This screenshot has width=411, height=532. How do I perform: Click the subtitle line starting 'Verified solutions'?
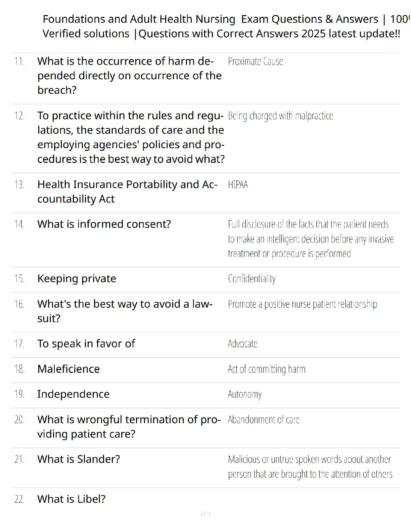tap(221, 34)
